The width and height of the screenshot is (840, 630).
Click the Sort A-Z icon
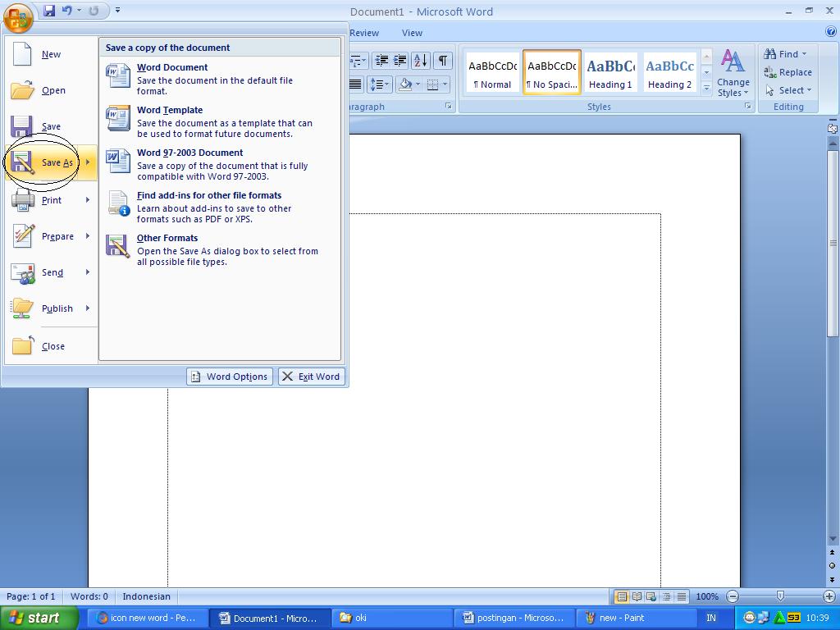pos(421,61)
